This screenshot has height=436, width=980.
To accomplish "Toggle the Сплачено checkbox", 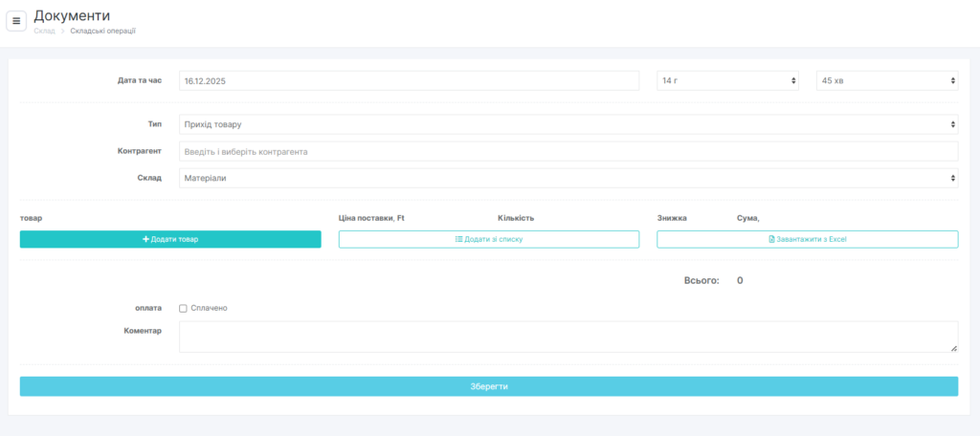I will (183, 308).
